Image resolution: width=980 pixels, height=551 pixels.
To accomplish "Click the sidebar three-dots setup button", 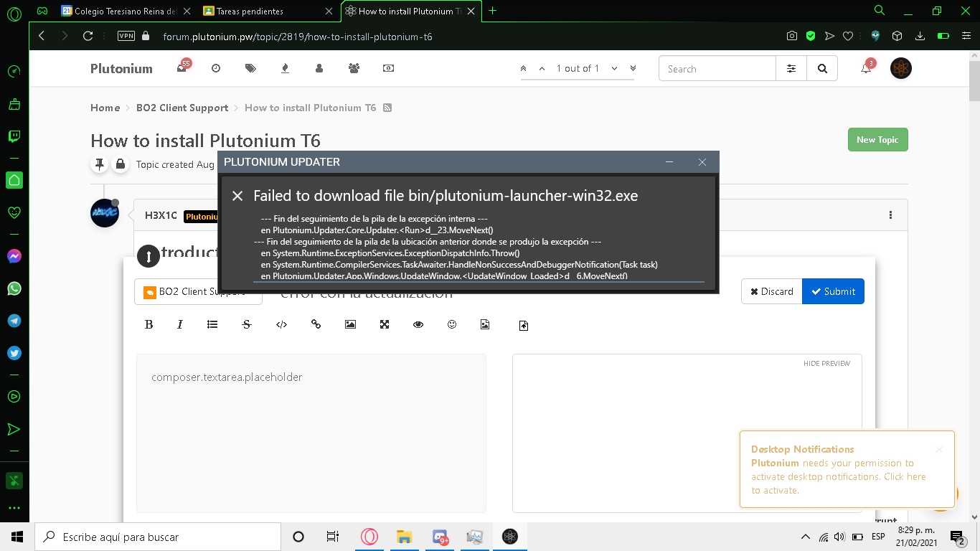I will (x=14, y=508).
